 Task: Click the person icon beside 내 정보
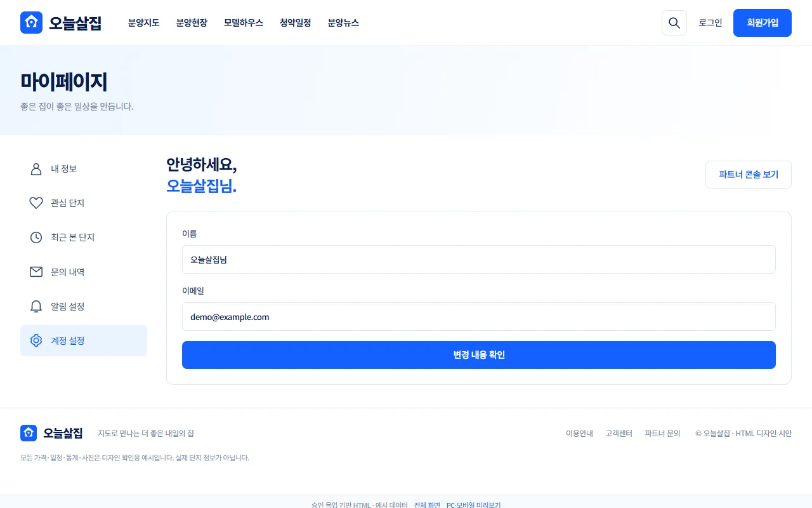[x=36, y=169]
